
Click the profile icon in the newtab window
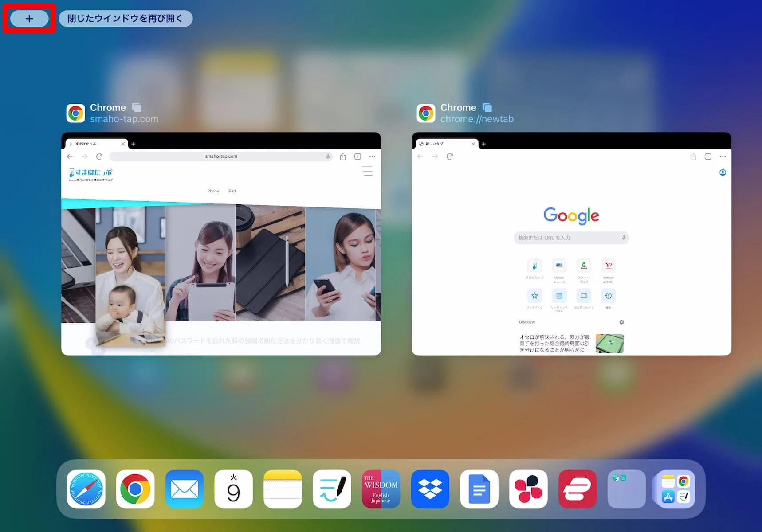(x=723, y=172)
